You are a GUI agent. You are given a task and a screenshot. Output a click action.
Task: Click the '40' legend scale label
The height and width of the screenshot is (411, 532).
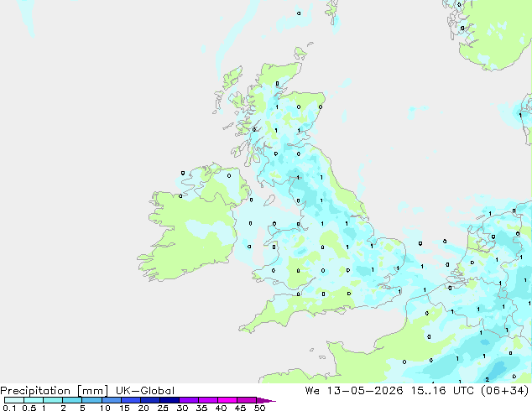[221, 408]
